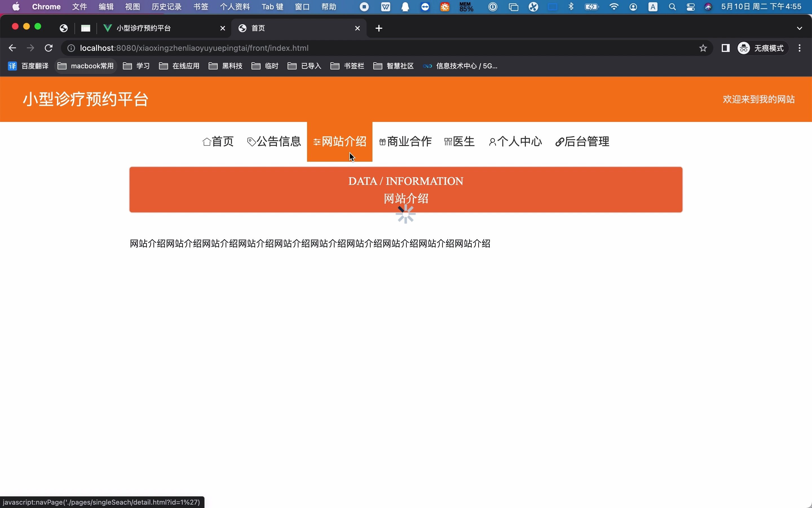Open the 视图 menu

133,7
